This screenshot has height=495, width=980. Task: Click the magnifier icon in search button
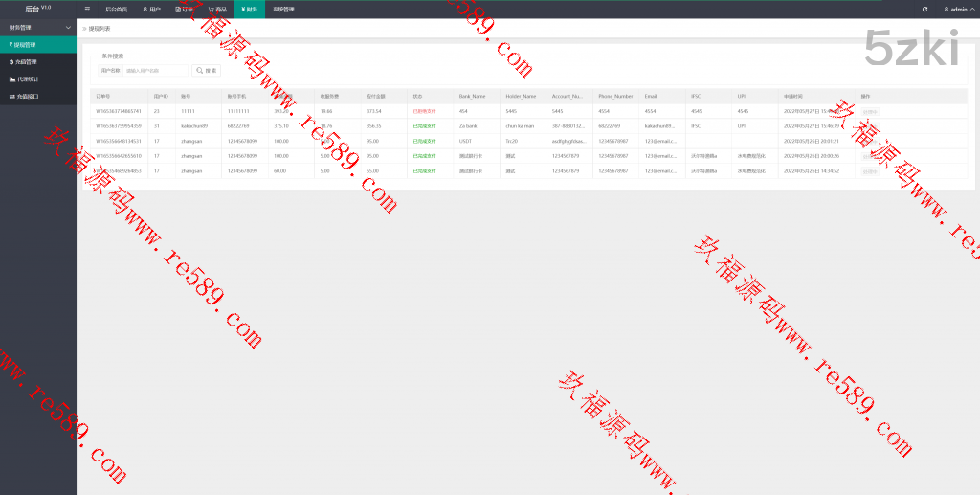point(200,71)
